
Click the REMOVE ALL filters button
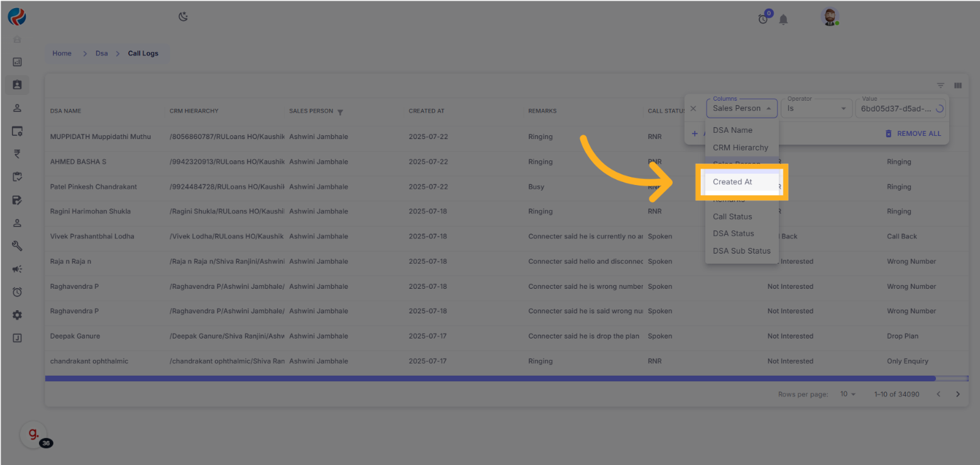click(x=913, y=133)
